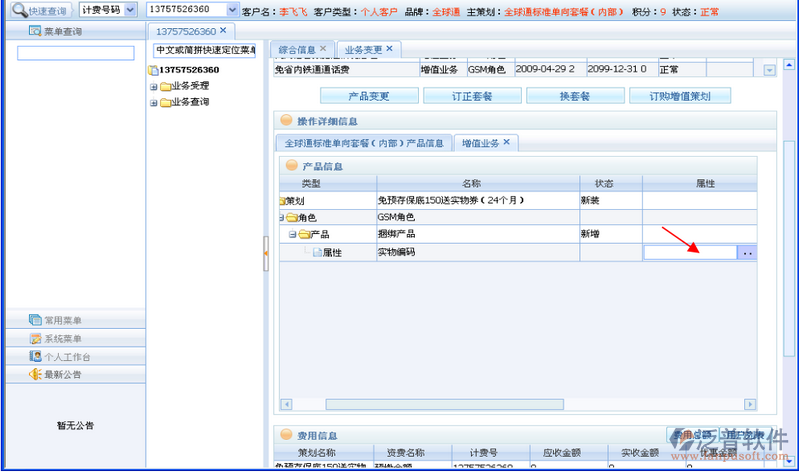Collapse the 操作详细信息 section icon
The height and width of the screenshot is (472, 799).
(x=287, y=121)
